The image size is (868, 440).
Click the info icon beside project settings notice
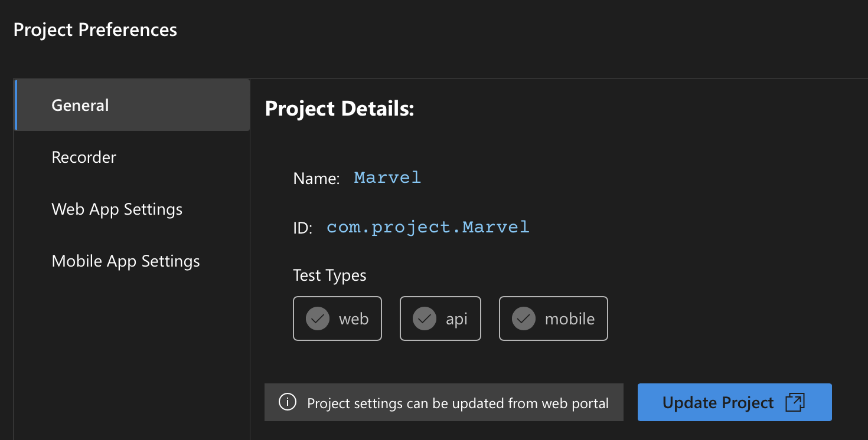click(x=288, y=403)
